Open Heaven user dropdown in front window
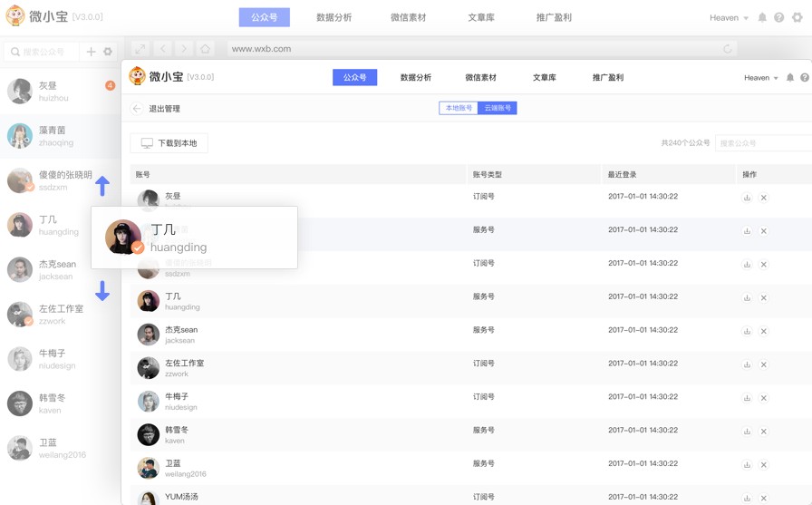Viewport: 812px width, 505px height. (x=760, y=78)
